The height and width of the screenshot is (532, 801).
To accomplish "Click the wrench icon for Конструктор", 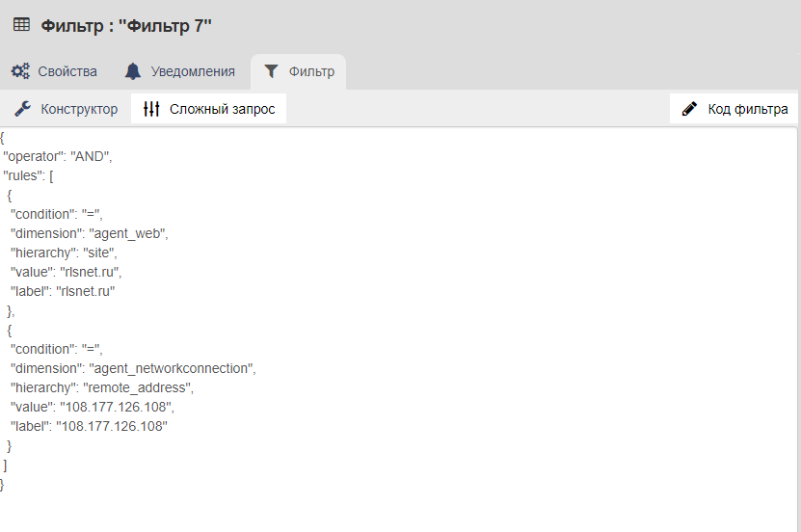I will 23,109.
